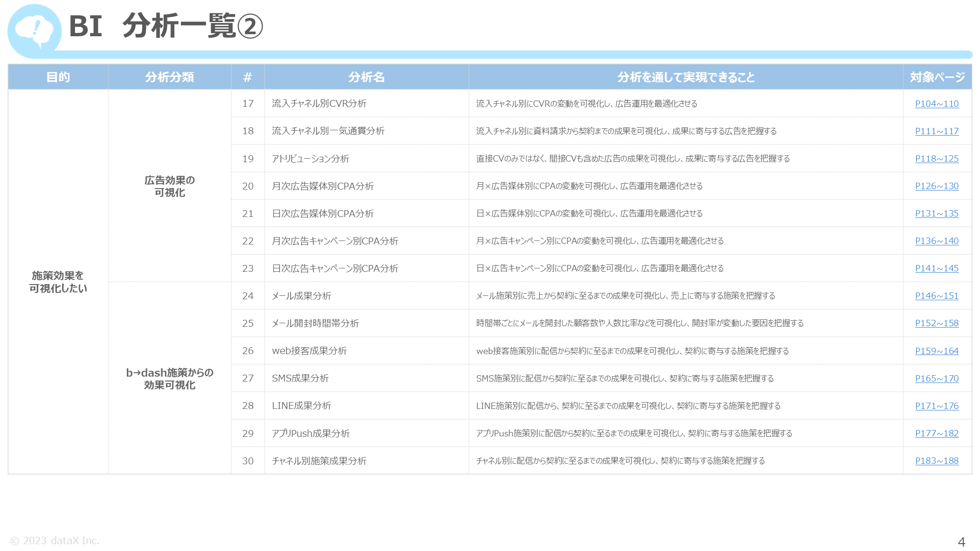Go to pages P141~145

(936, 268)
